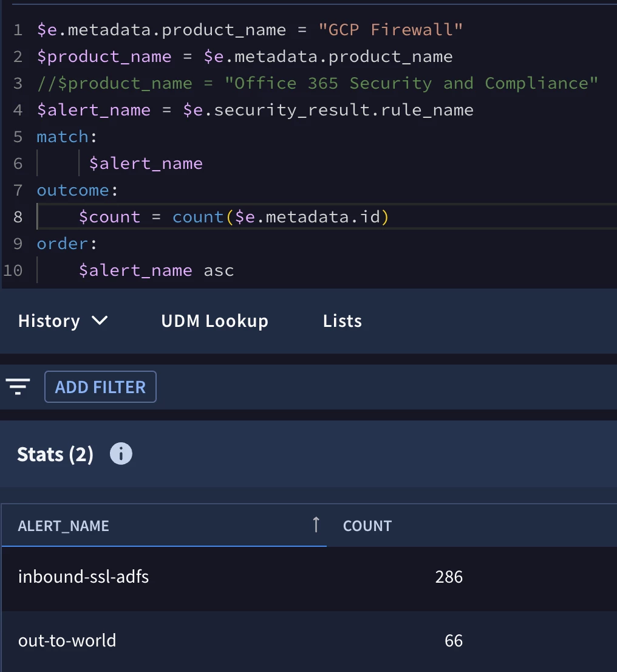Click the 66 count value
The height and width of the screenshot is (672, 617).
point(453,641)
